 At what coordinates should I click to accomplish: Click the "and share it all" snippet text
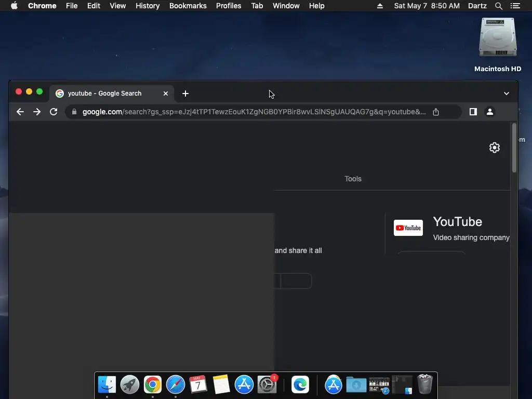(298, 250)
